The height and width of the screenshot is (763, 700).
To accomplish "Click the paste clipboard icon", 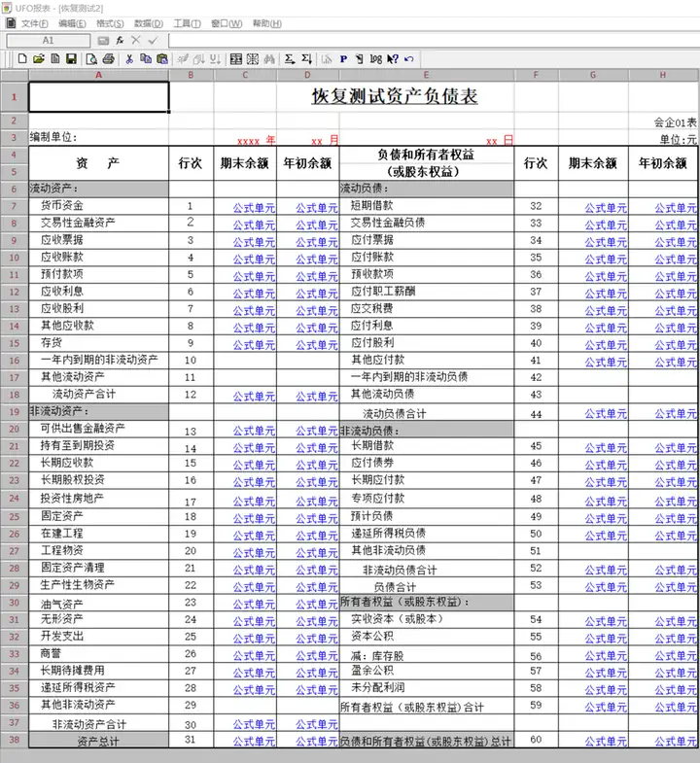I will pos(162,59).
